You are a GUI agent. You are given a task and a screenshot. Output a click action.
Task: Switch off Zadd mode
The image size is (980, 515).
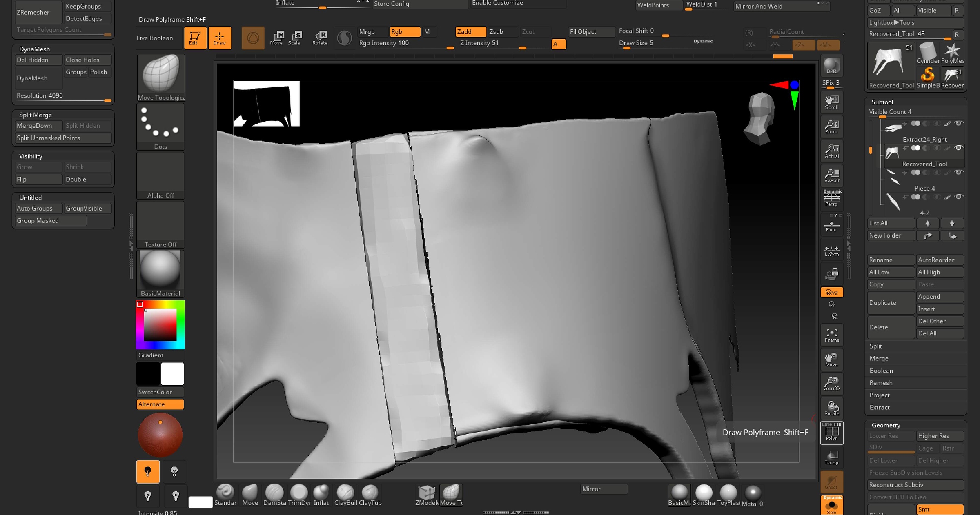pyautogui.click(x=470, y=31)
